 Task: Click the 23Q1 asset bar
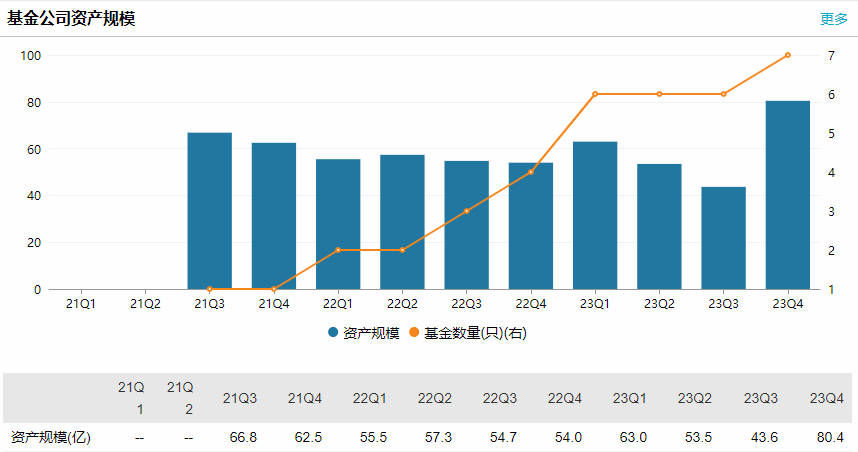595,215
